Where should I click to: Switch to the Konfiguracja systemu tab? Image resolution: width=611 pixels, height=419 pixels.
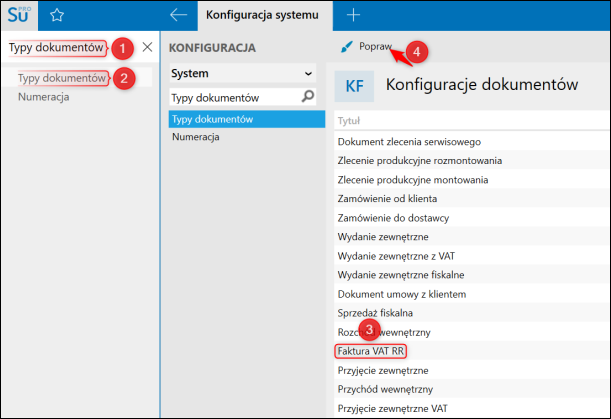coord(265,15)
